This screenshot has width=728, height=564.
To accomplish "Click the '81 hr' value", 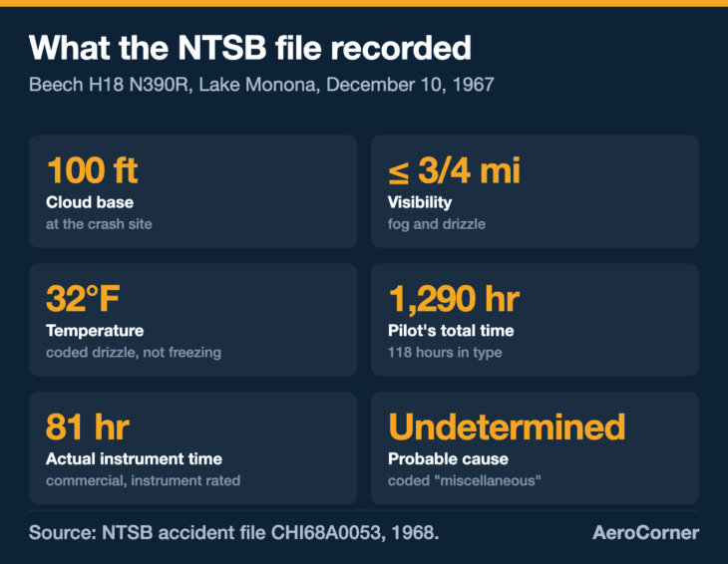I will [88, 426].
